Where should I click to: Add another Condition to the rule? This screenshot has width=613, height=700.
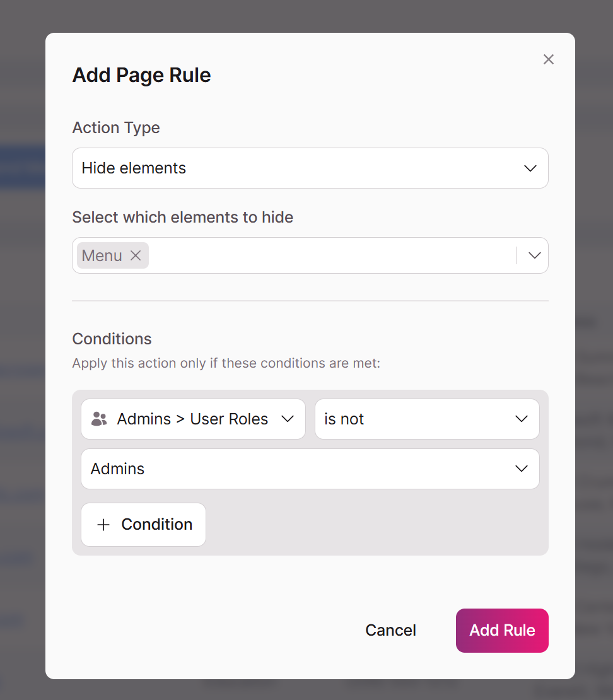point(143,525)
